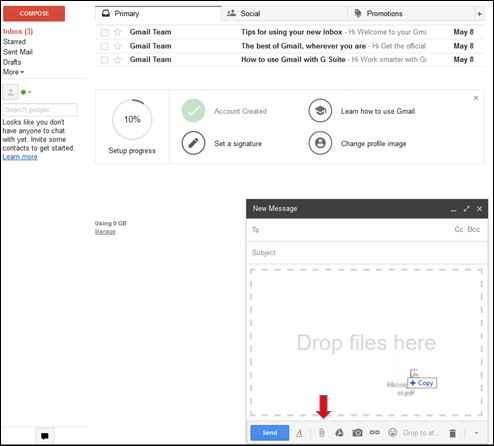Click the Manage storage link
494x446 pixels.
click(105, 232)
